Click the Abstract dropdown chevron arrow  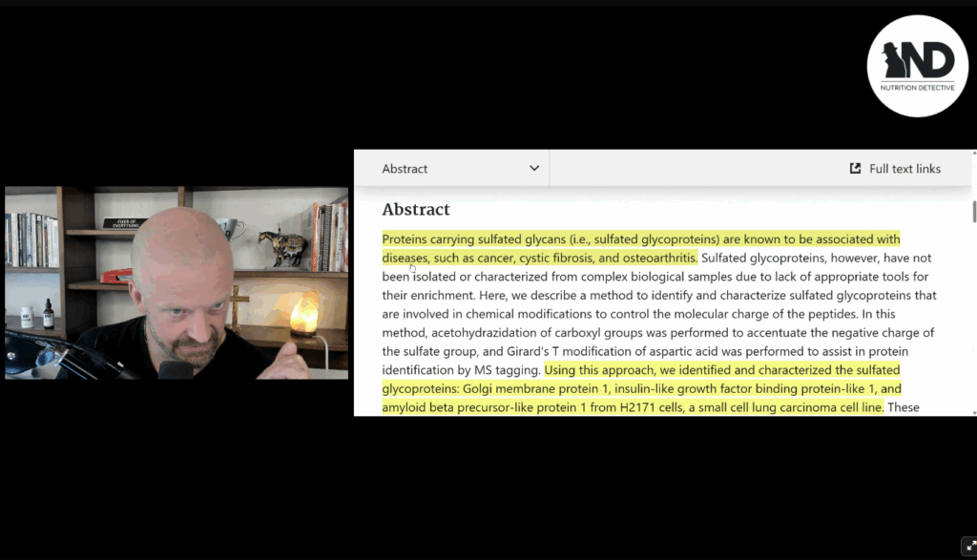point(534,168)
